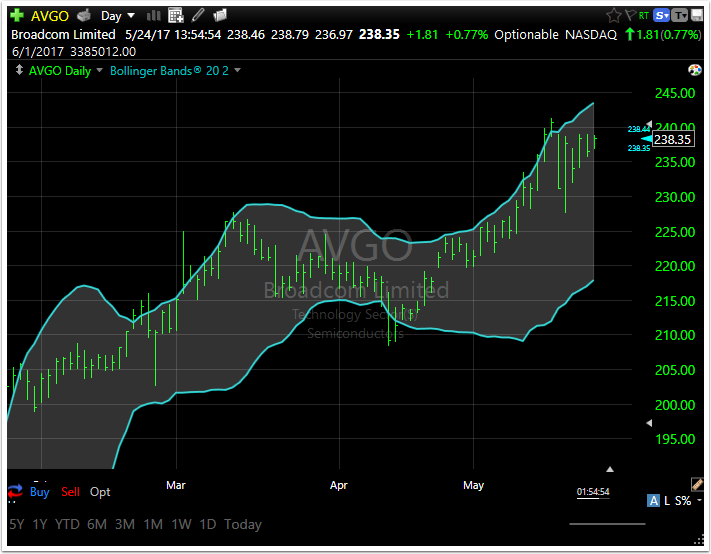Toggle the S% percent scale button

point(683,501)
